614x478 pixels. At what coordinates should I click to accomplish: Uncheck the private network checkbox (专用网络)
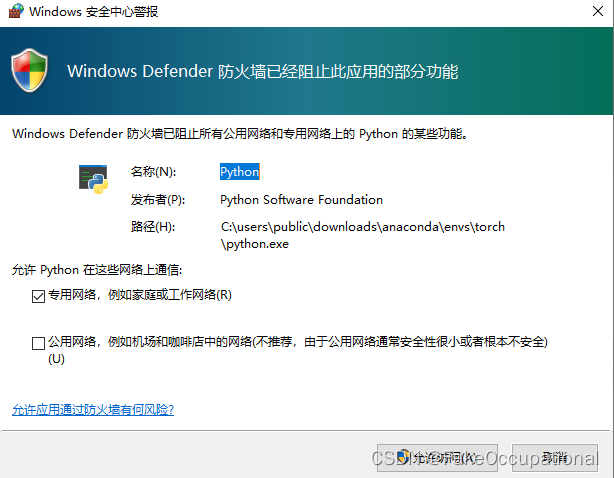pos(38,296)
